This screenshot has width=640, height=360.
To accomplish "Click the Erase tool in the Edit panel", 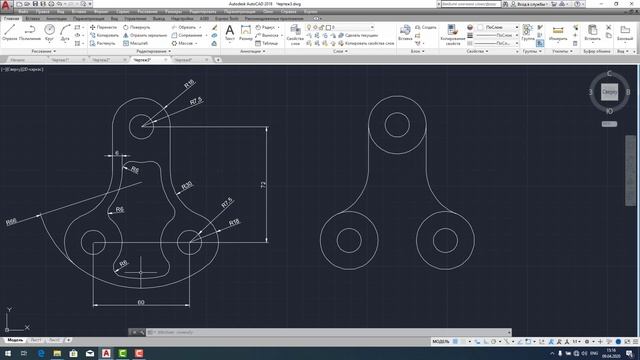I will pyautogui.click(x=214, y=27).
